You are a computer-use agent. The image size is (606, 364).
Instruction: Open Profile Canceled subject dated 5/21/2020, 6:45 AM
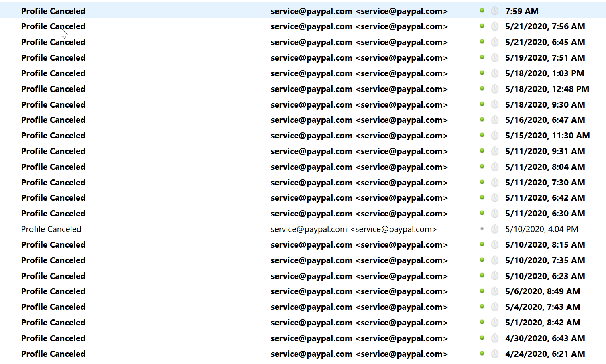point(53,42)
